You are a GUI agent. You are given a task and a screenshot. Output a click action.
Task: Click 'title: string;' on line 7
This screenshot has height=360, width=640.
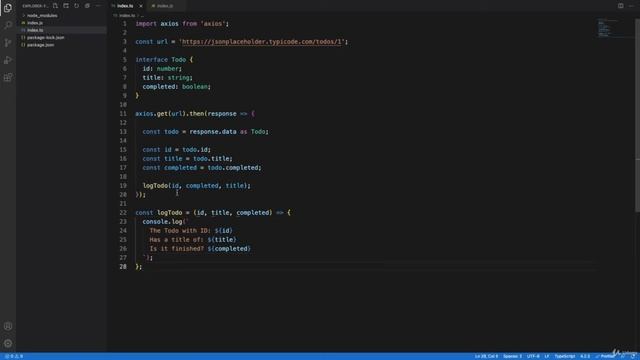[x=167, y=78]
